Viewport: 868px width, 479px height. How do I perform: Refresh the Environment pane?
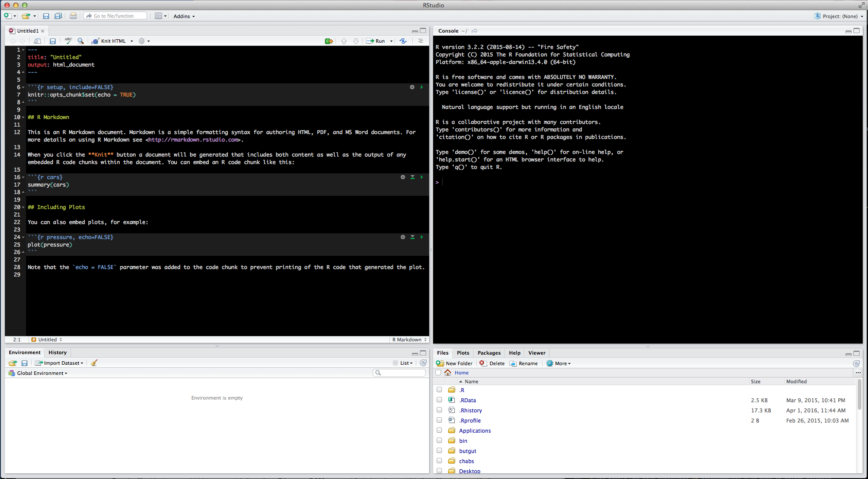[x=423, y=363]
